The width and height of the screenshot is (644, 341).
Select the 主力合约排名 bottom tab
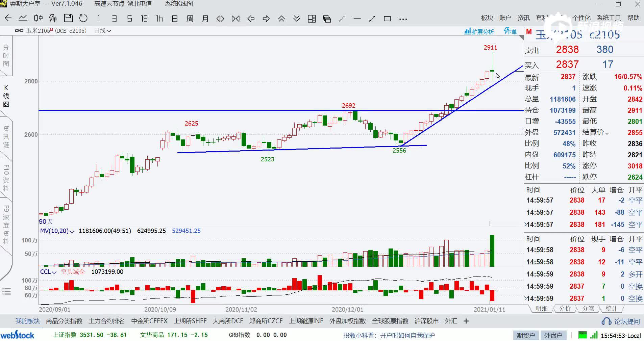click(x=107, y=321)
